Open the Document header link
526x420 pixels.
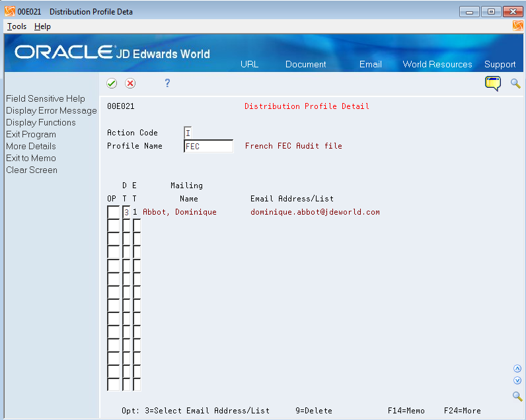tap(305, 64)
